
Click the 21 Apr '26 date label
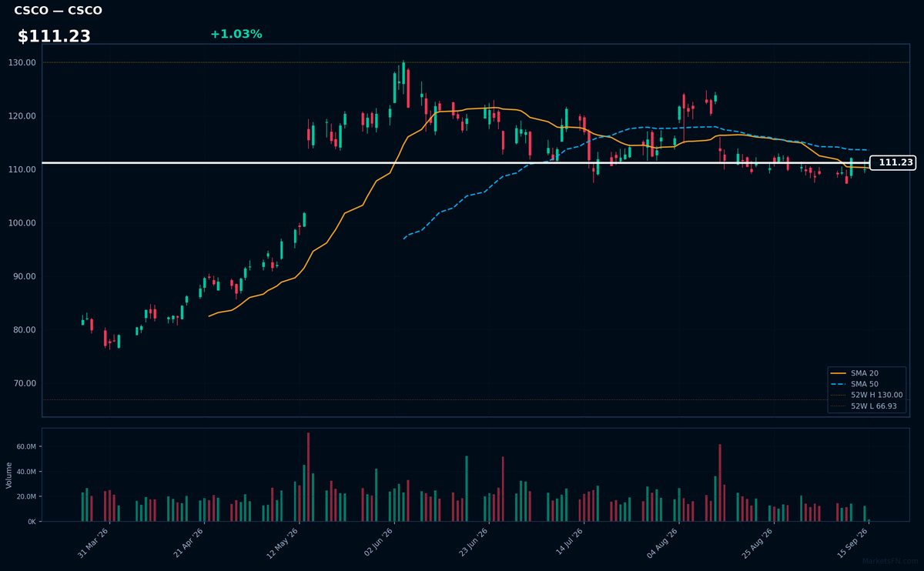coord(189,542)
